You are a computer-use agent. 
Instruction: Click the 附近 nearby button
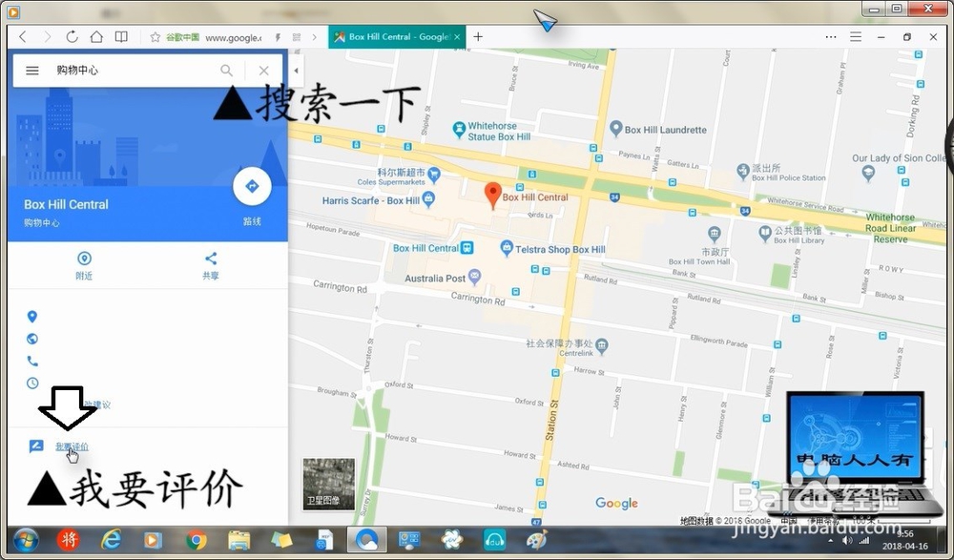pyautogui.click(x=84, y=265)
